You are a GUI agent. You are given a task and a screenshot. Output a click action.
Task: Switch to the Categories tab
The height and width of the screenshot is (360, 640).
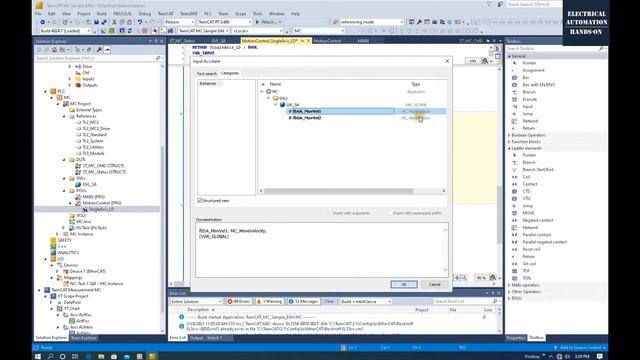pyautogui.click(x=230, y=73)
